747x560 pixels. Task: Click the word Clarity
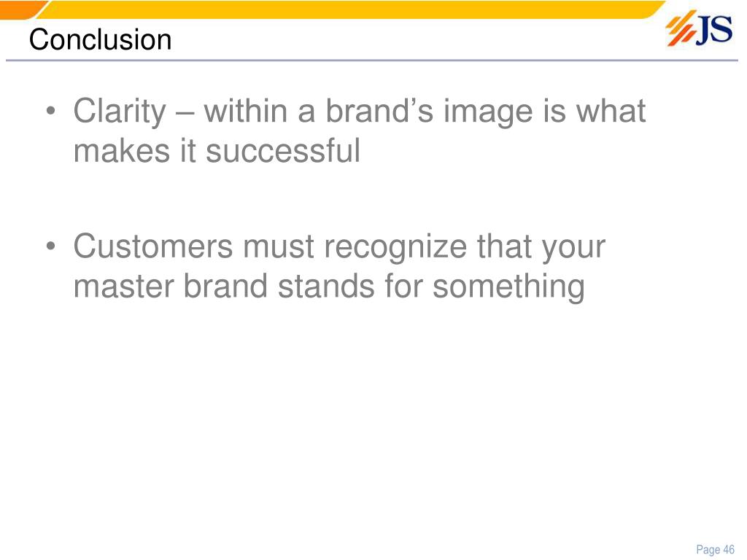point(120,112)
